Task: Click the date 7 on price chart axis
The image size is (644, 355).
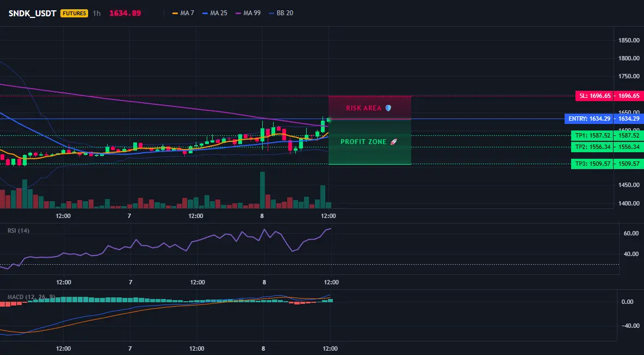Action: [129, 216]
